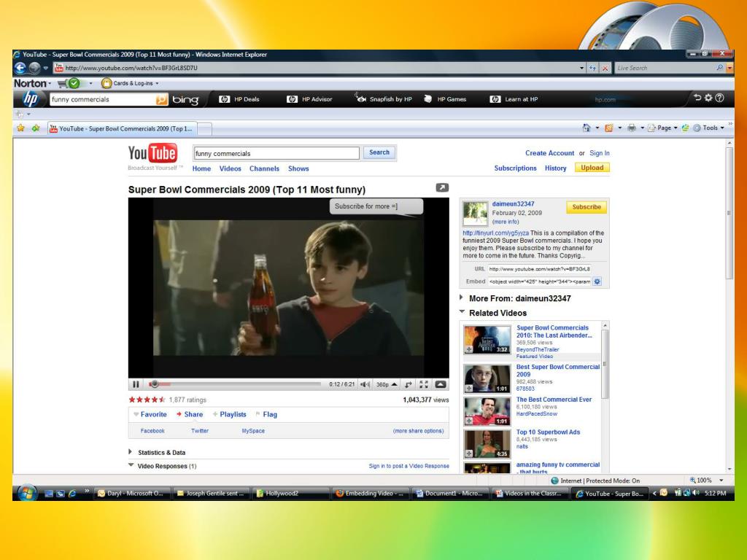Add video to Favorite

150,414
